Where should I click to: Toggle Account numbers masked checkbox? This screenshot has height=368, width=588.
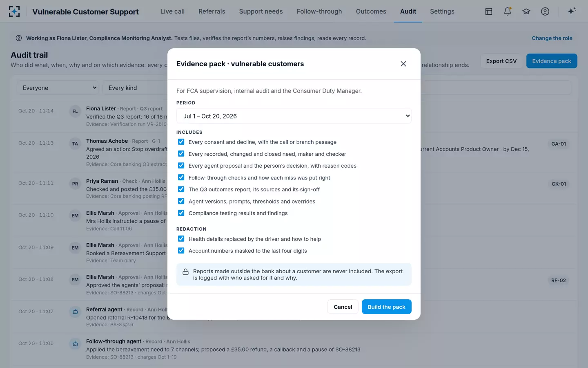[181, 251]
